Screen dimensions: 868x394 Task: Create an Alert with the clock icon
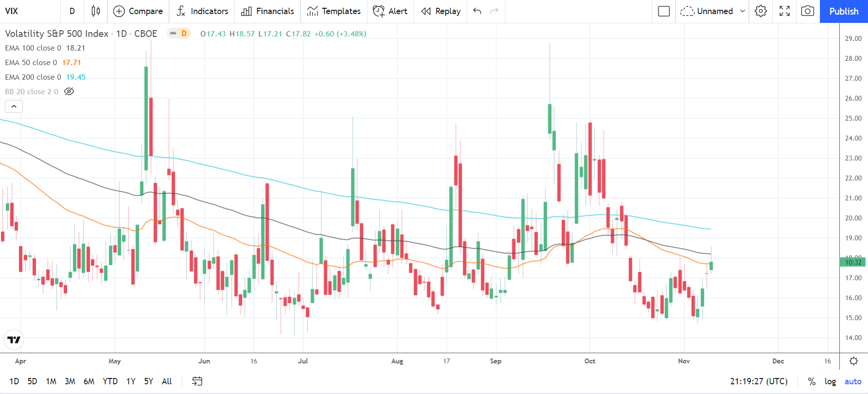pos(390,11)
